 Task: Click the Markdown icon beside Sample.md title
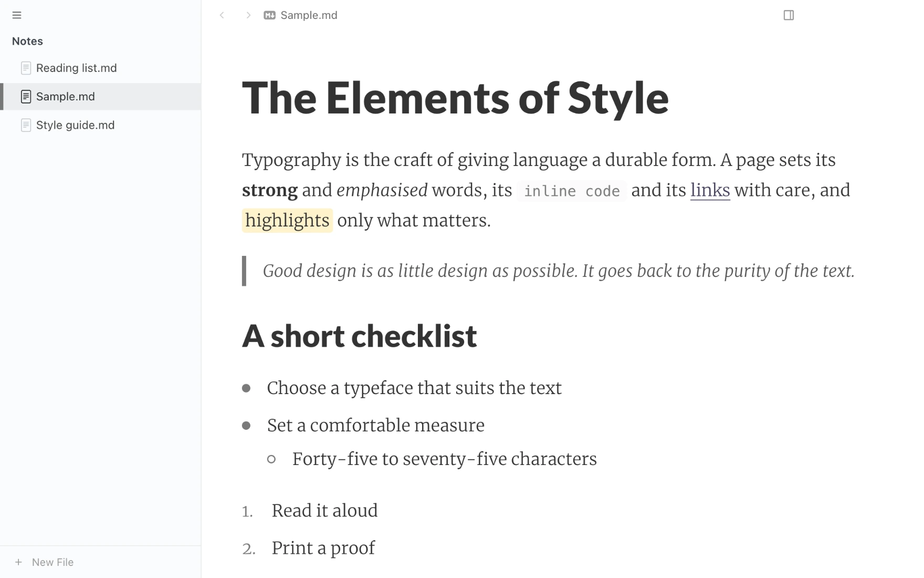tap(269, 15)
